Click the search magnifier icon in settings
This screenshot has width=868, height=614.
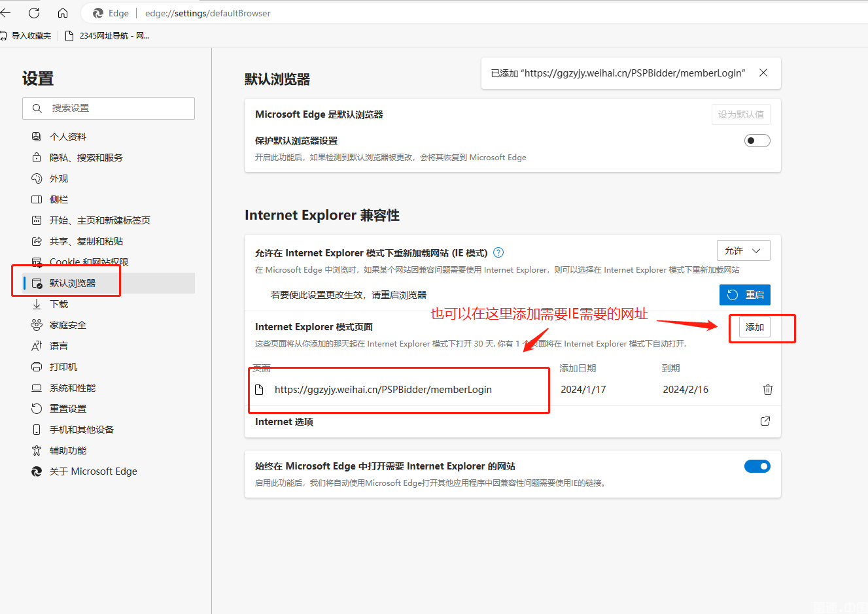(x=37, y=109)
